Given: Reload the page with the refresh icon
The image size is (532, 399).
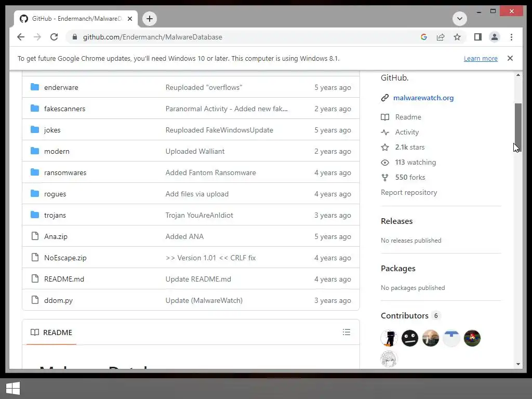Looking at the screenshot, I should click(x=54, y=37).
